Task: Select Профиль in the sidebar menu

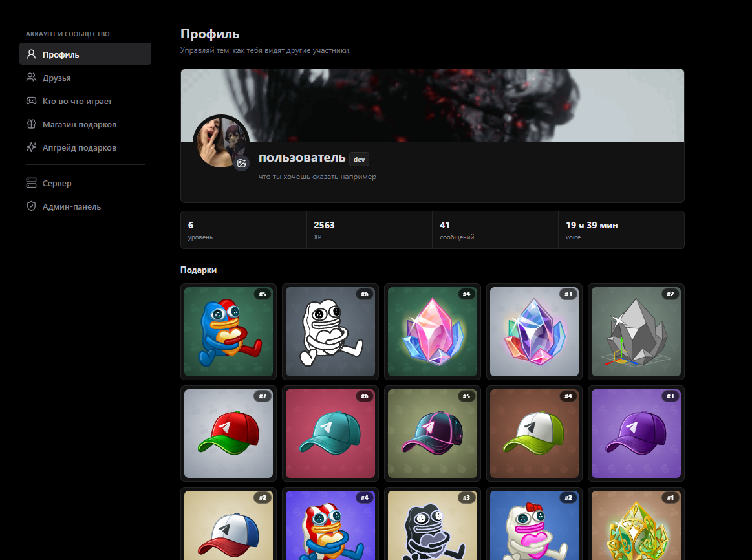Action: 85,54
